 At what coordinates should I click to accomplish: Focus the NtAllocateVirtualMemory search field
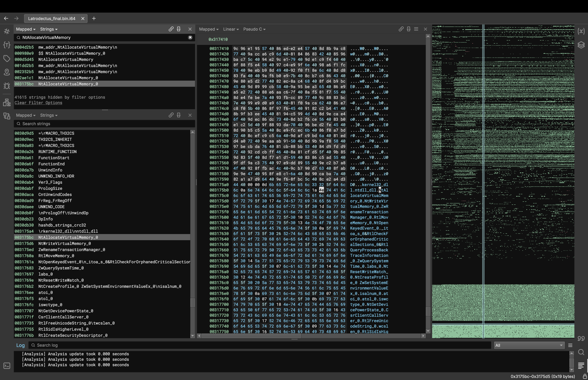(104, 37)
